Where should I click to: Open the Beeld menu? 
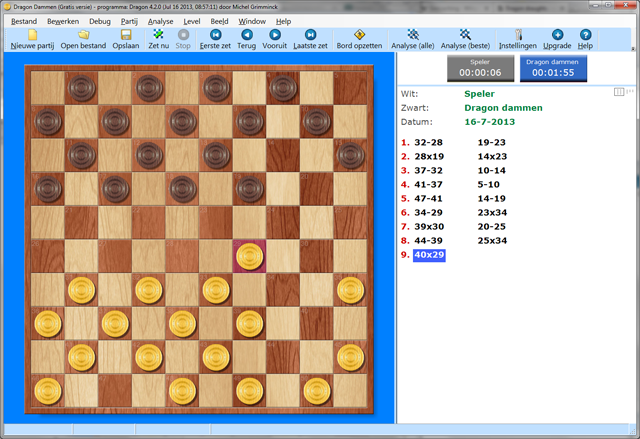tap(219, 21)
